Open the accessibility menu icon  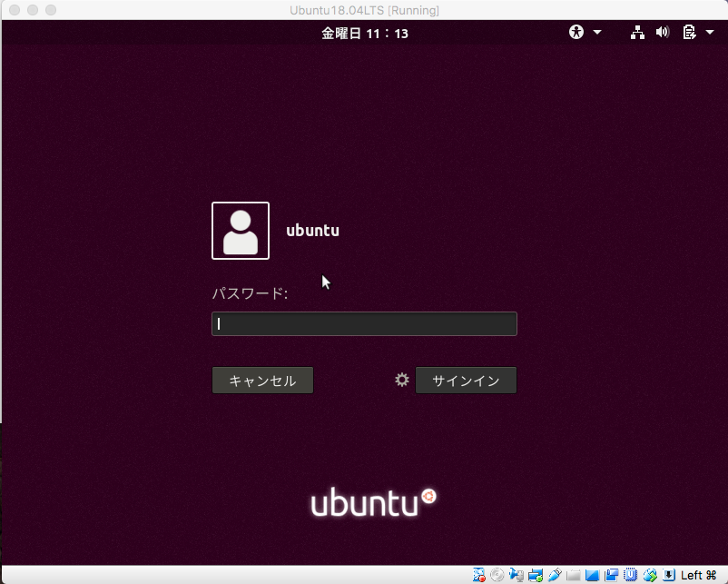(576, 32)
